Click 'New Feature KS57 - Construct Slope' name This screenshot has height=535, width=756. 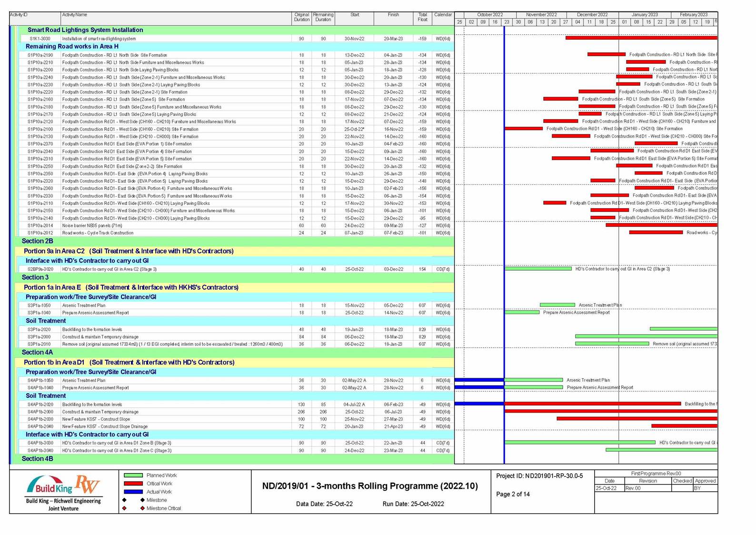(x=96, y=419)
